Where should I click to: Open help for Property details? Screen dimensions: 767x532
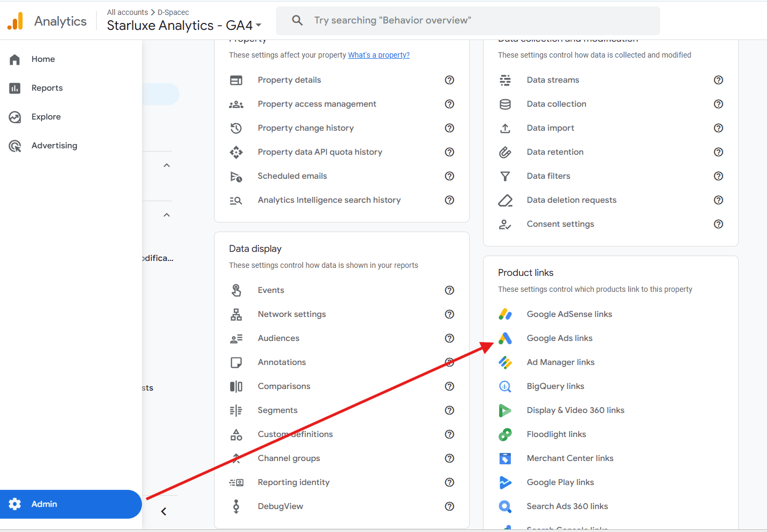(449, 80)
